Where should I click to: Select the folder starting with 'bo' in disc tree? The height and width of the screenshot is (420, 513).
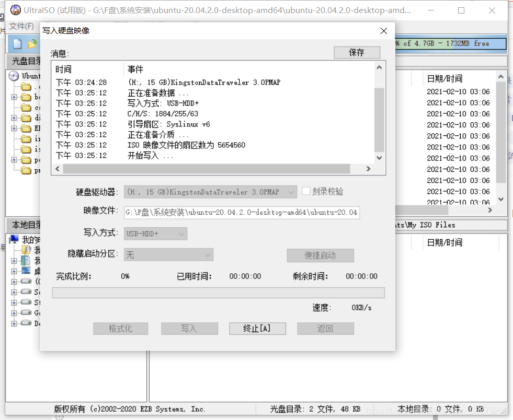(26, 97)
